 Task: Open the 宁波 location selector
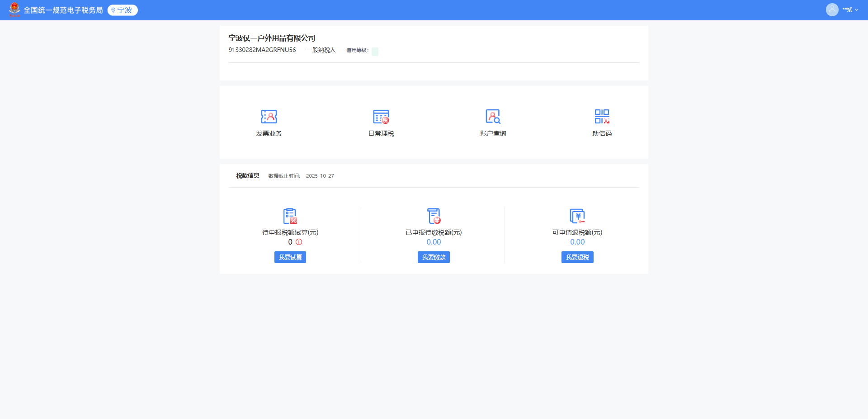123,10
